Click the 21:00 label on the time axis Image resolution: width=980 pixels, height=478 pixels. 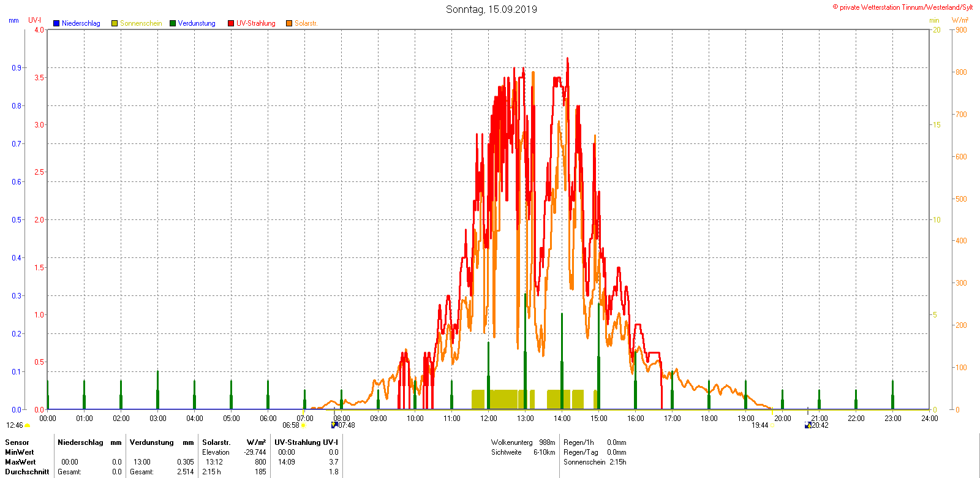(x=820, y=419)
